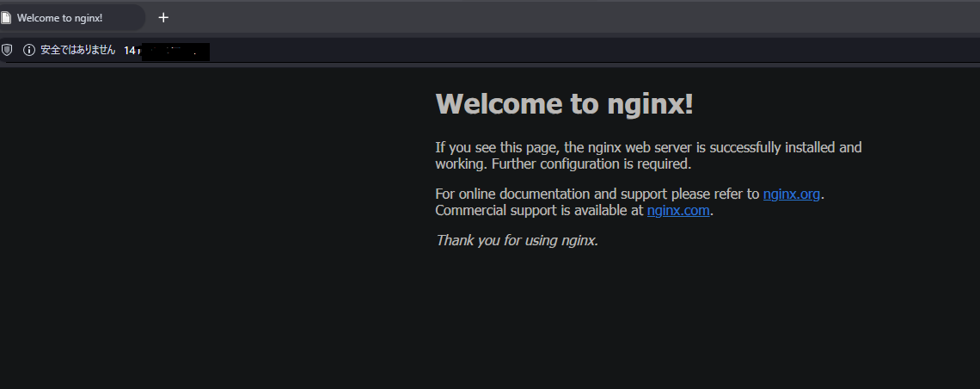Click the "Commercial support is available at" text
The width and height of the screenshot is (980, 389).
(539, 210)
